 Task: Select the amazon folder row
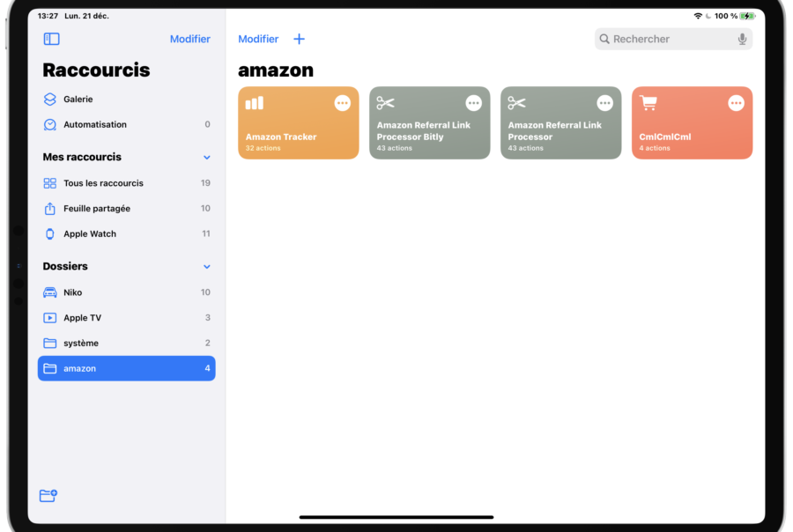coord(126,368)
